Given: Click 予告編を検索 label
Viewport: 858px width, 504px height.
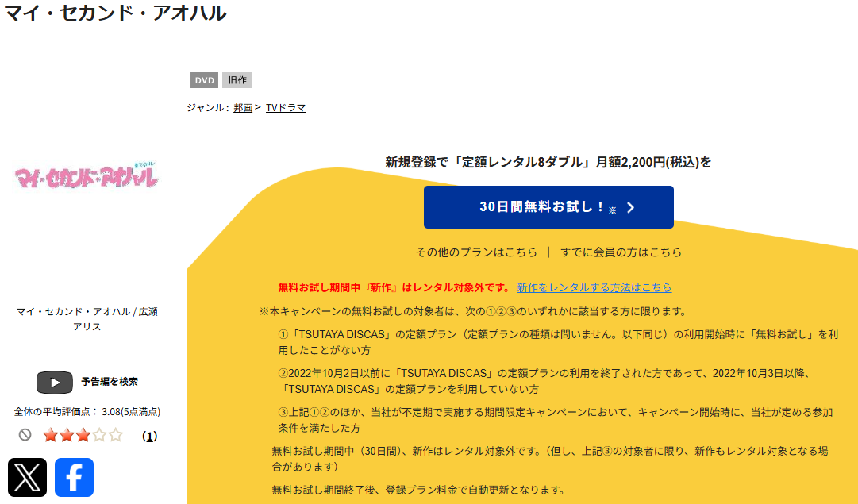Looking at the screenshot, I should coord(110,382).
